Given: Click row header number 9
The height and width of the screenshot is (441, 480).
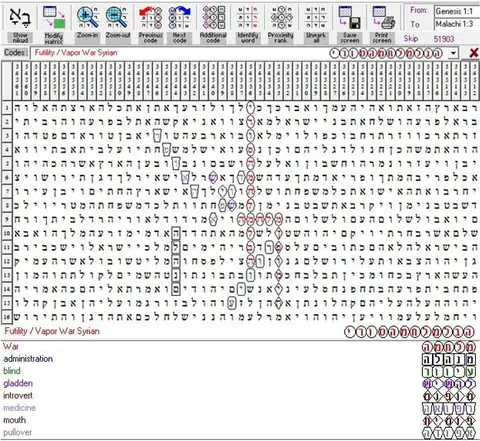Looking at the screenshot, I should (7, 219).
